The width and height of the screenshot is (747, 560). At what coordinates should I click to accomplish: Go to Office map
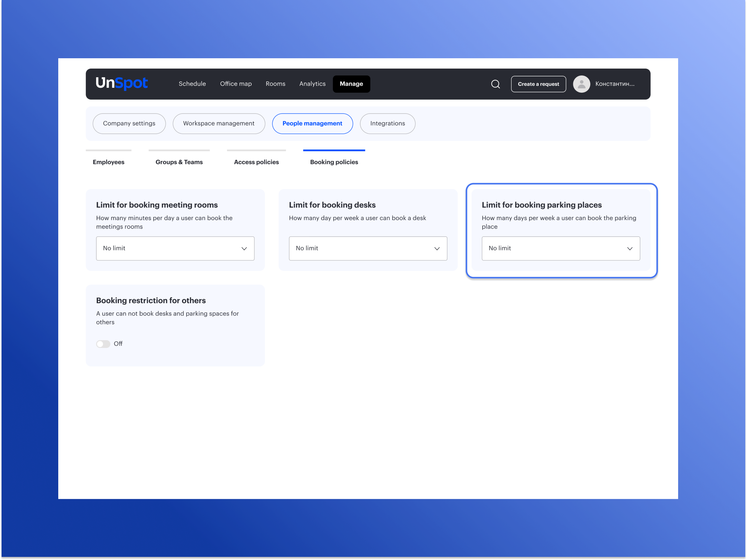point(236,84)
